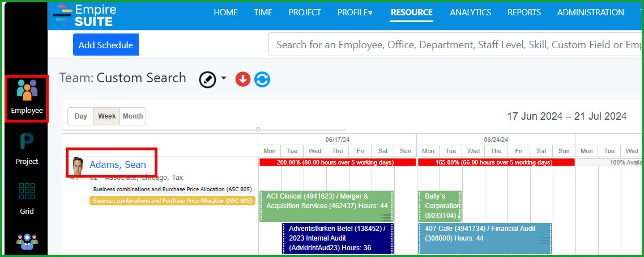Go to TIME menu
This screenshot has height=257, width=644.
(x=263, y=12)
